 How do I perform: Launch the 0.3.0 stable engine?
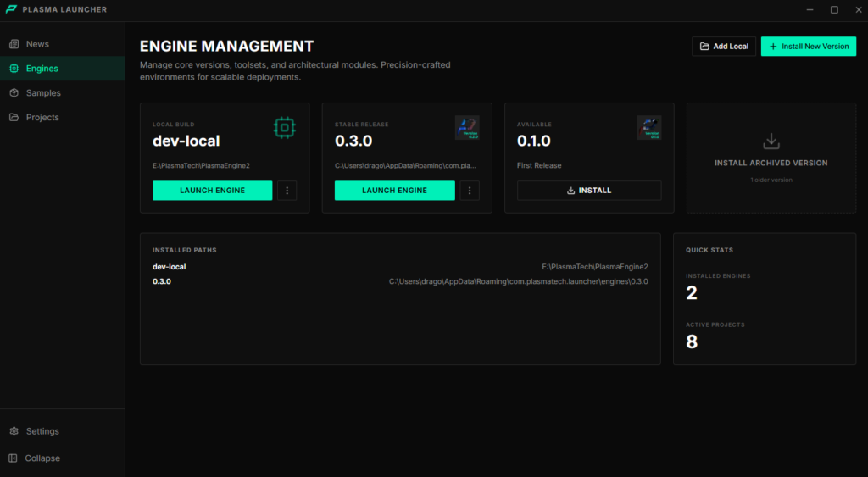(x=394, y=191)
